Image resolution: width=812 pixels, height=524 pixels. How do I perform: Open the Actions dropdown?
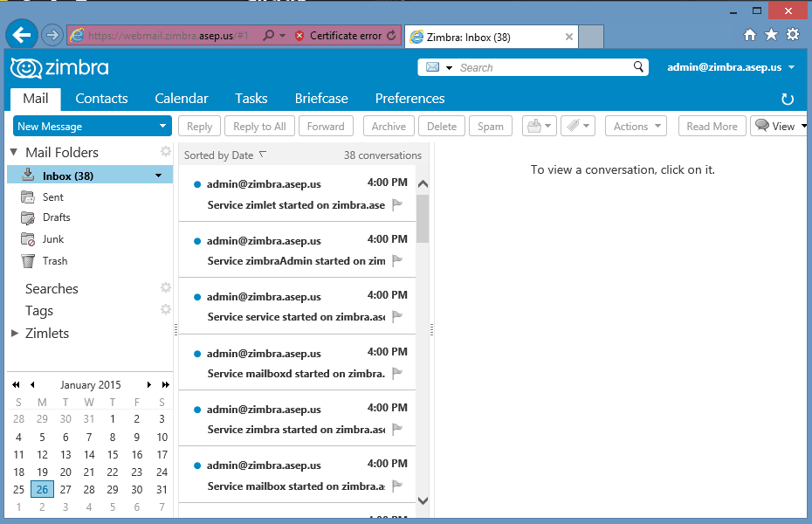636,127
